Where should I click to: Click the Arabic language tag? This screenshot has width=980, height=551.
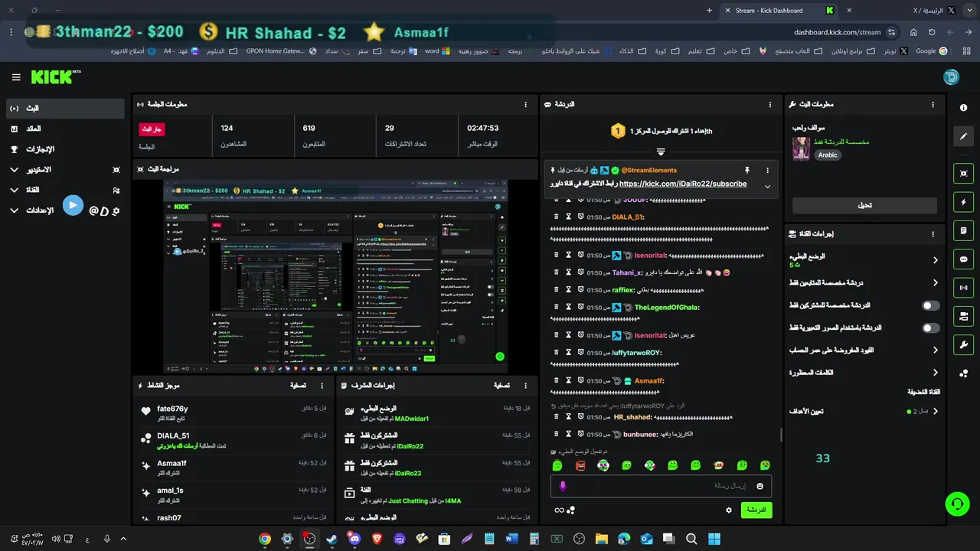(828, 155)
